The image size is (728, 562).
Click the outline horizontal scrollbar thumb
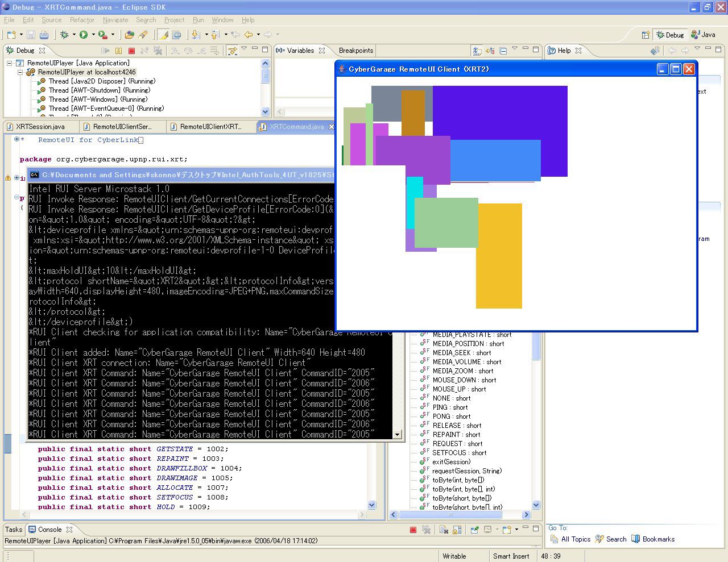pyautogui.click(x=450, y=515)
